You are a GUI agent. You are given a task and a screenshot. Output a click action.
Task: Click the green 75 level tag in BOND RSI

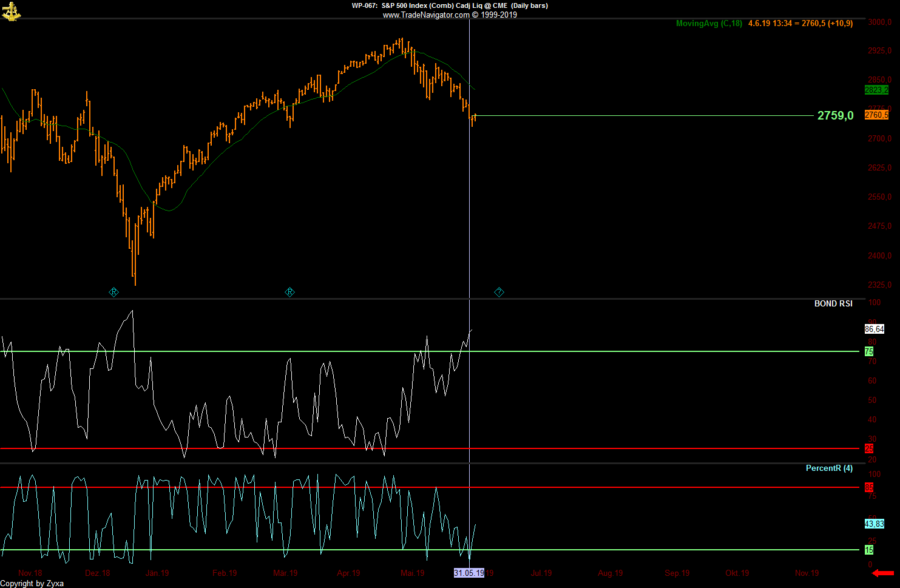[869, 351]
